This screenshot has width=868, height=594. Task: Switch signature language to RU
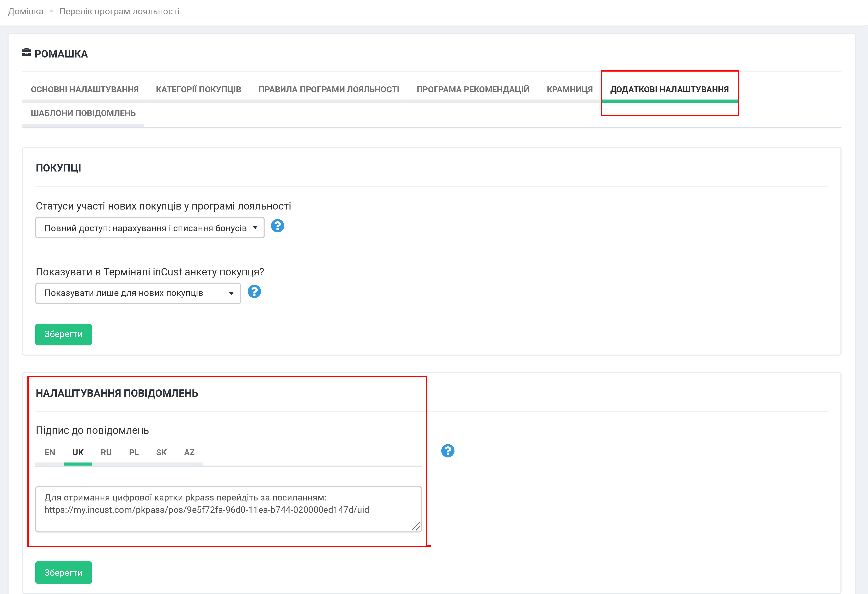coord(106,453)
